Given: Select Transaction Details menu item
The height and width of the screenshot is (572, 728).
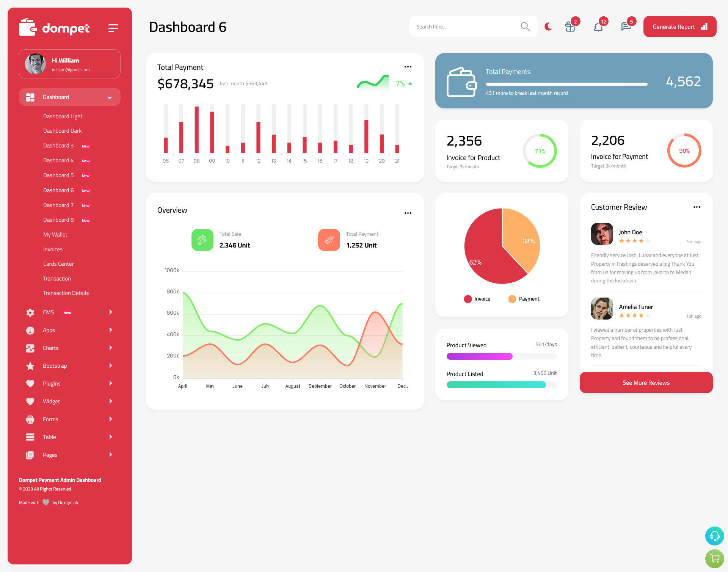Looking at the screenshot, I should (x=66, y=293).
